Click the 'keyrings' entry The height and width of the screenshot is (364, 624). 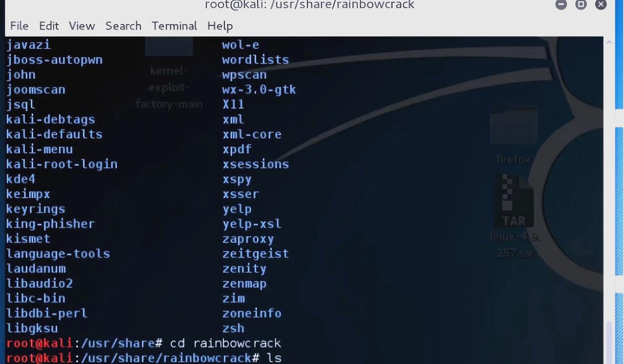36,209
